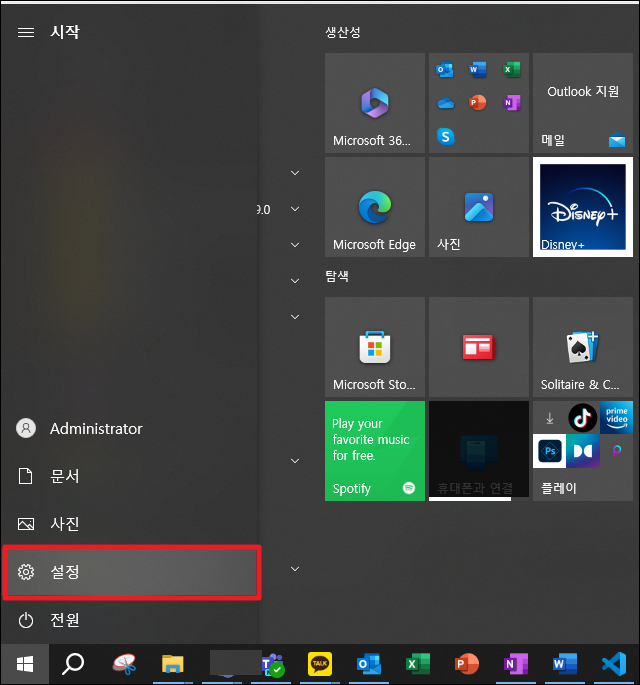Open the 메일 tile with Outlook 지원
640x685 pixels.
coord(583,103)
